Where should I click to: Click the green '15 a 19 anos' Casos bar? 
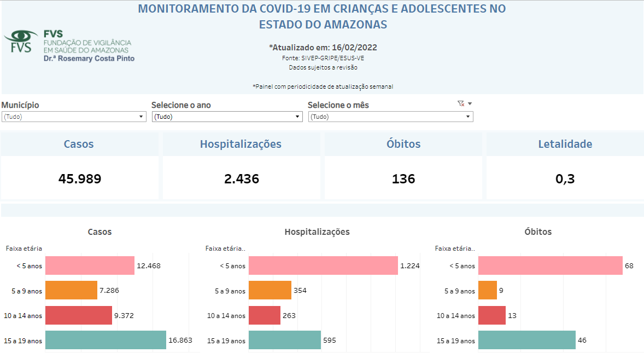pyautogui.click(x=104, y=339)
